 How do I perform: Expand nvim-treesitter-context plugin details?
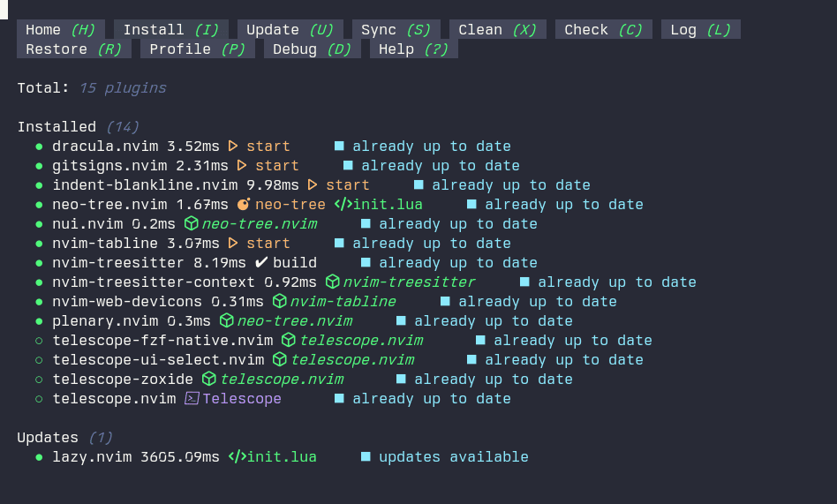pyautogui.click(x=154, y=282)
